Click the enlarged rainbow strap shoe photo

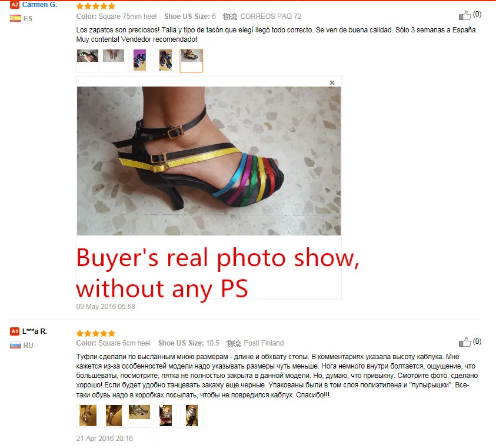click(209, 161)
